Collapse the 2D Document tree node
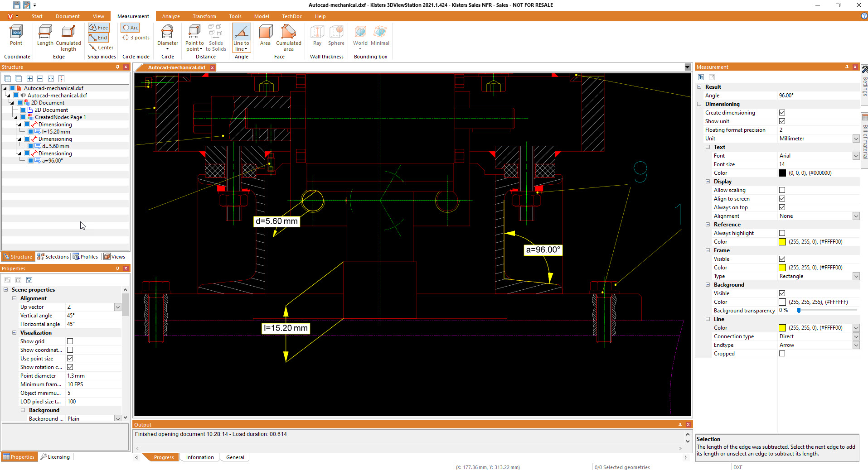 pyautogui.click(x=12, y=103)
